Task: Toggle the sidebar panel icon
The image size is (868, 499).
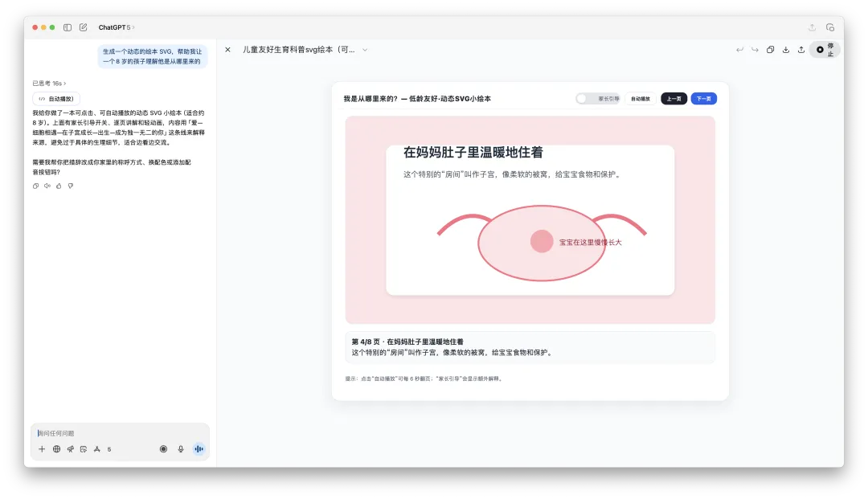Action: coord(68,27)
